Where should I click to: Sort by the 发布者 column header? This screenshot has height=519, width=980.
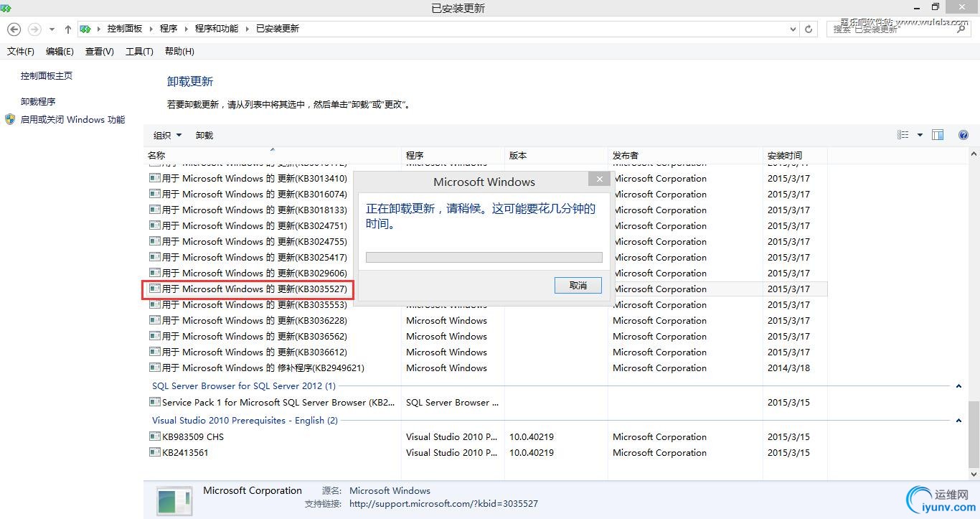(685, 156)
